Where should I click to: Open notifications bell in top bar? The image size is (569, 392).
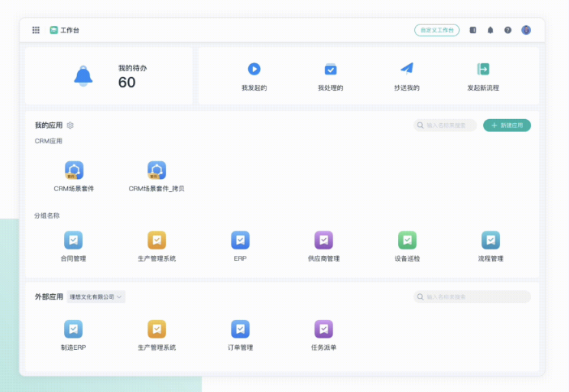point(490,30)
